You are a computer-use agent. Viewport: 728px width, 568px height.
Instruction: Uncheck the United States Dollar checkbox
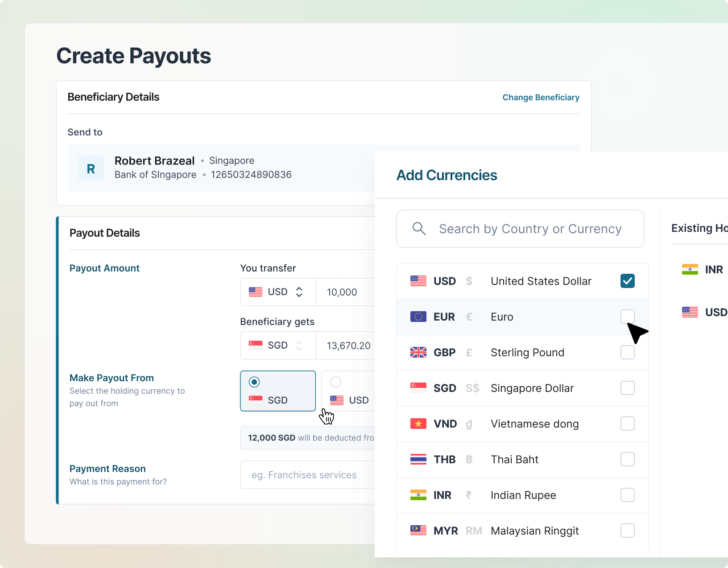coord(628,281)
